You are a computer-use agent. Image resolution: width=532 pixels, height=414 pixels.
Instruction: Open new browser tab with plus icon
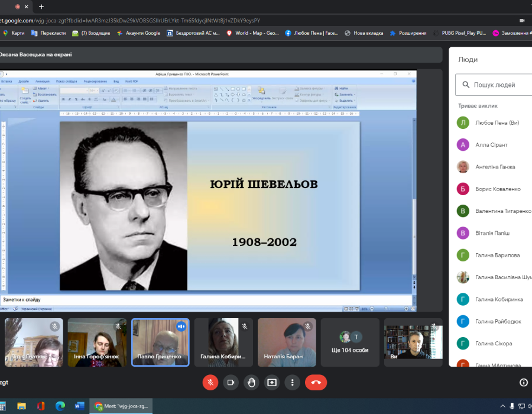coord(41,7)
